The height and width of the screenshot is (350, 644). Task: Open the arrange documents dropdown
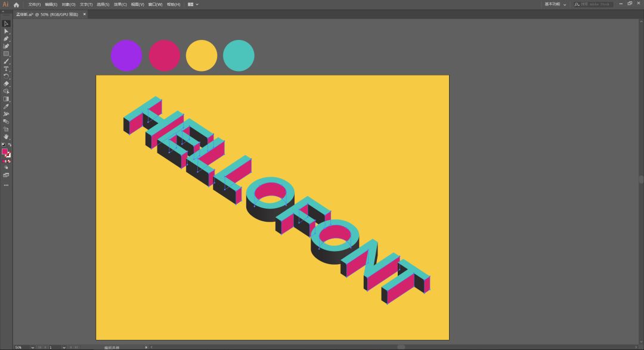193,4
